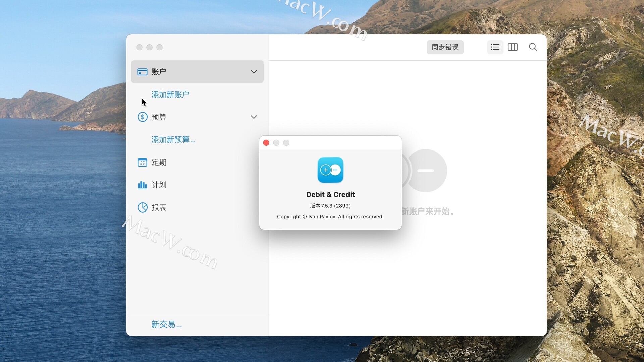Click the Debit & Credit app logo

(330, 170)
